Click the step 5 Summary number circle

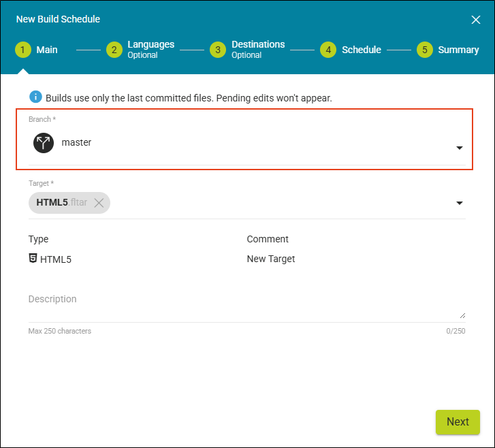coord(425,50)
